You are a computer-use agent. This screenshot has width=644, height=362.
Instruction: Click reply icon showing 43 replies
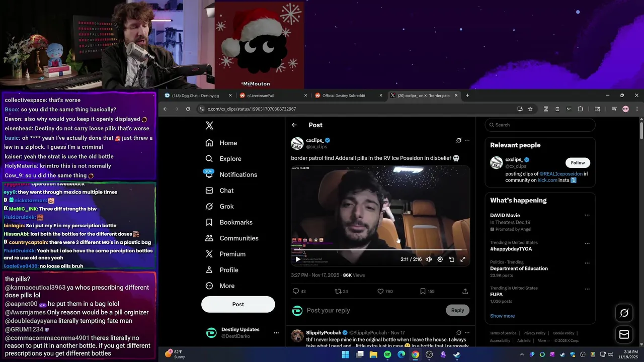(296, 291)
